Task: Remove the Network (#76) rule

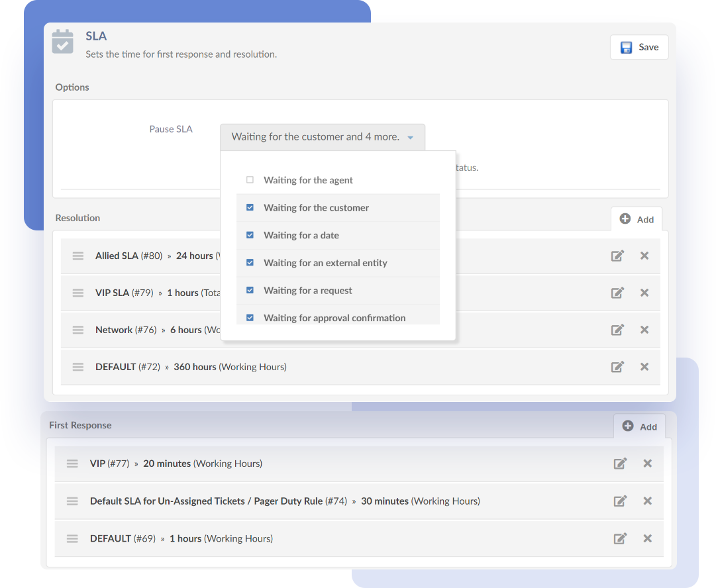Action: tap(644, 329)
